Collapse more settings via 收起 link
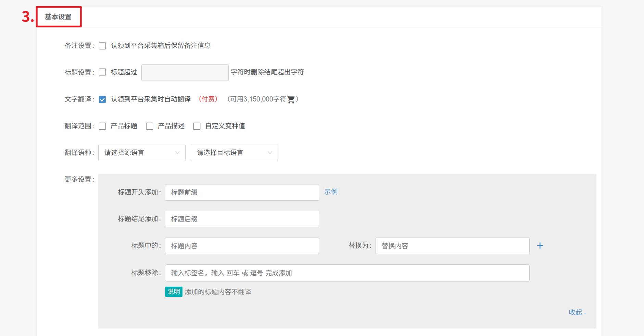 tap(577, 312)
